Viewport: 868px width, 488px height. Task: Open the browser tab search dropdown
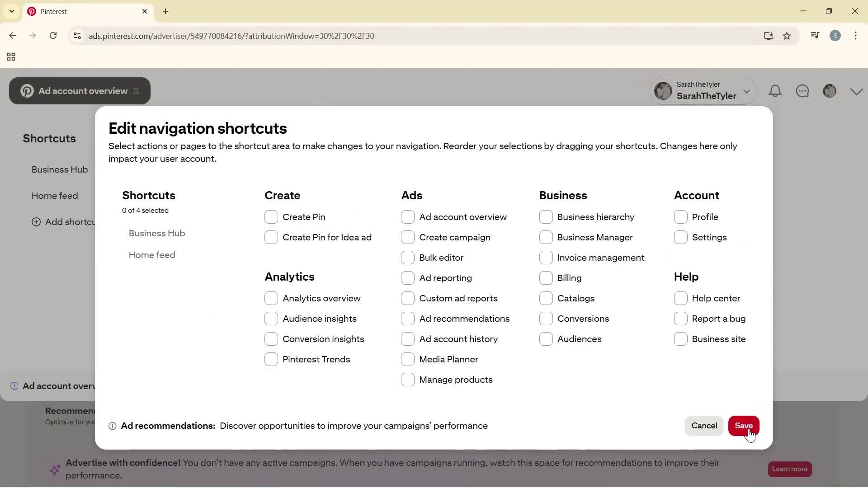[x=11, y=11]
